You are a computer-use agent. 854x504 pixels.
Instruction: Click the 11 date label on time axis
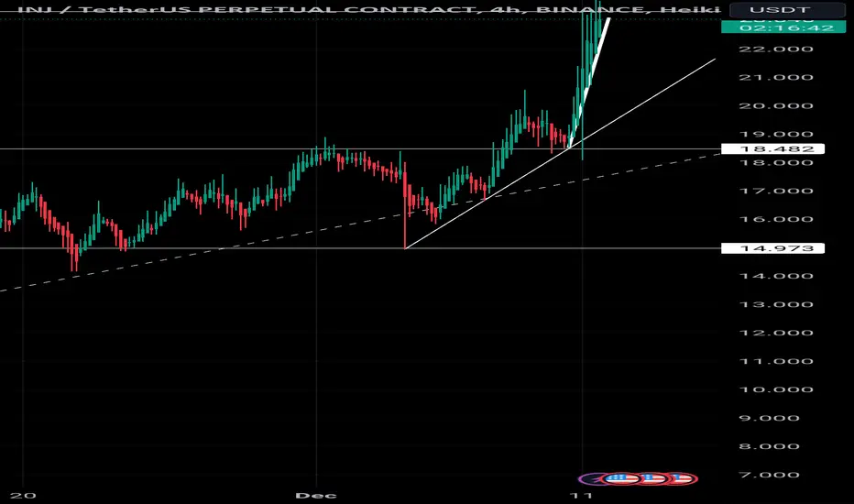click(x=581, y=495)
